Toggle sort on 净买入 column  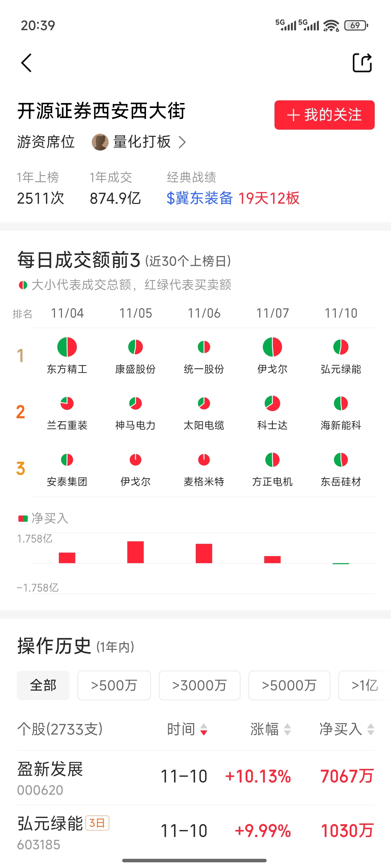(370, 729)
